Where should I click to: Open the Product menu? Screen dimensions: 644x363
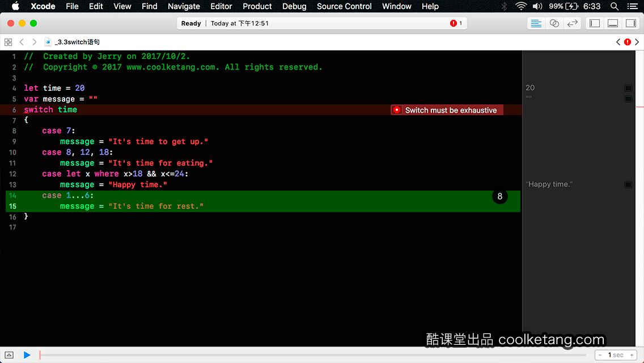pos(257,6)
